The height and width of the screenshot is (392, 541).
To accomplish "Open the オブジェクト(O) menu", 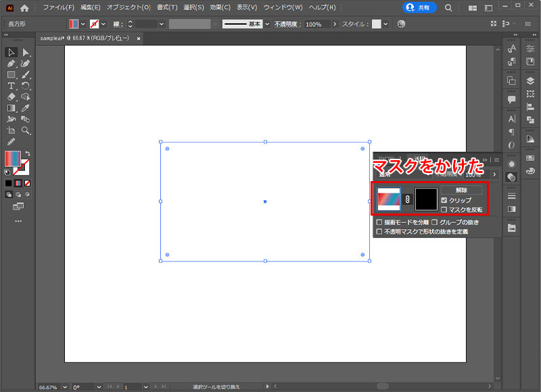I will 128,8.
